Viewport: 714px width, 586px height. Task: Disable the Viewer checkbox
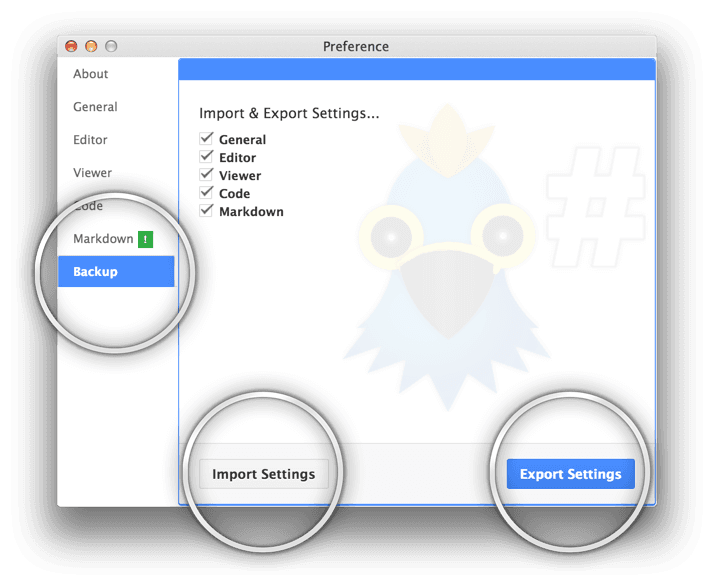point(207,175)
